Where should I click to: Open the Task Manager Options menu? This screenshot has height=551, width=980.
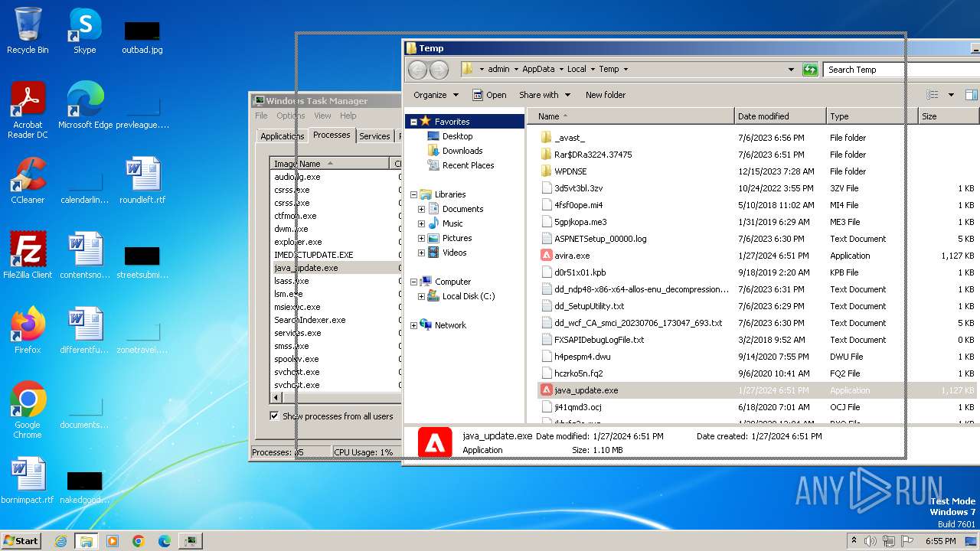coord(291,116)
